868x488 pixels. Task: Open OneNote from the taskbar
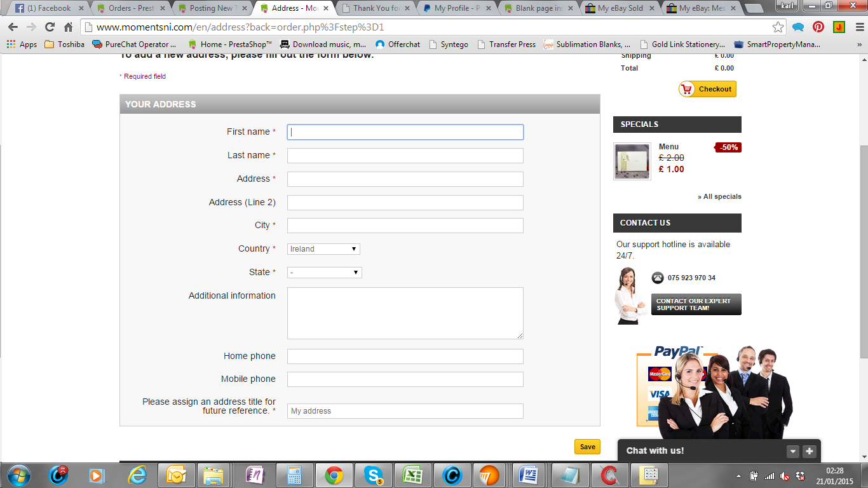pyautogui.click(x=255, y=475)
